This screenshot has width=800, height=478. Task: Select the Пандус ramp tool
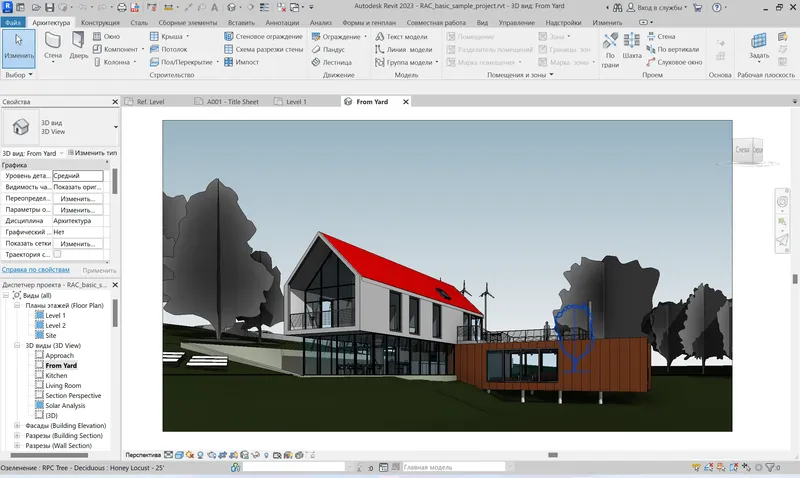coord(328,49)
